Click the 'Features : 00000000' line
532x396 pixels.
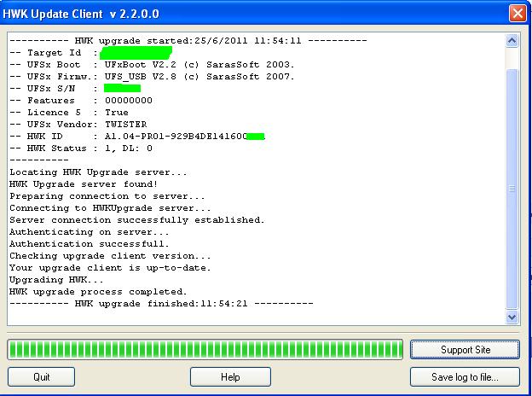(81, 101)
